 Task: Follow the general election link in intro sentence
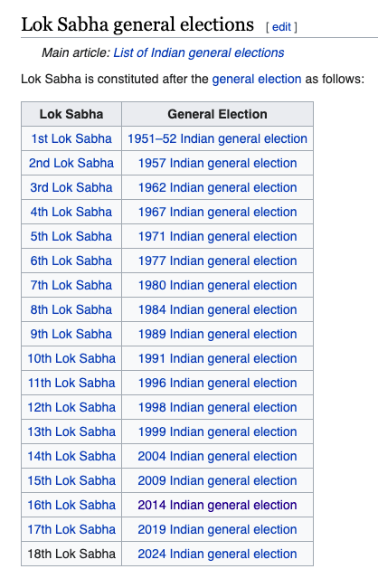(x=257, y=79)
